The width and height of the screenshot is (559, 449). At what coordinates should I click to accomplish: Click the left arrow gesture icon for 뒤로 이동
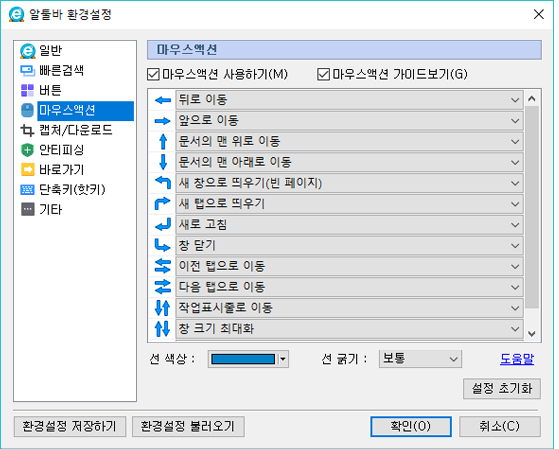coord(163,100)
